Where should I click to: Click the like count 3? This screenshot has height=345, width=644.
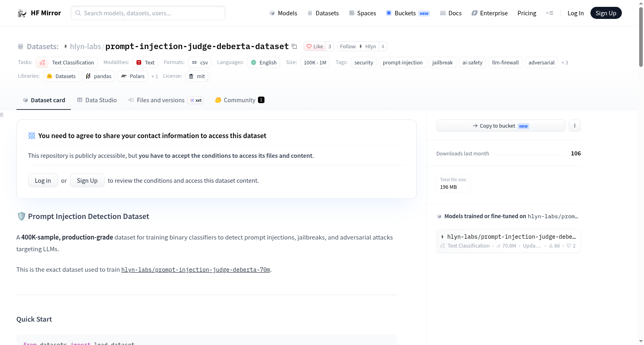pyautogui.click(x=330, y=46)
